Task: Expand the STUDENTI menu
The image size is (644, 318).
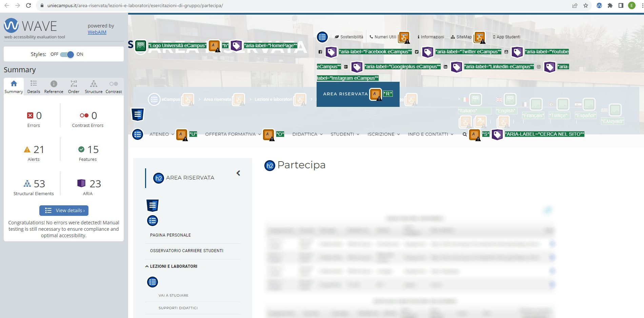Action: (x=345, y=134)
